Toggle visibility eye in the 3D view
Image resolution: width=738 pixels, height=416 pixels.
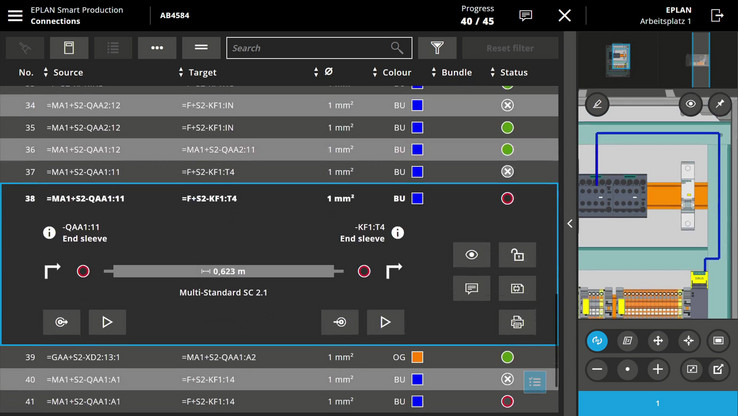[690, 103]
